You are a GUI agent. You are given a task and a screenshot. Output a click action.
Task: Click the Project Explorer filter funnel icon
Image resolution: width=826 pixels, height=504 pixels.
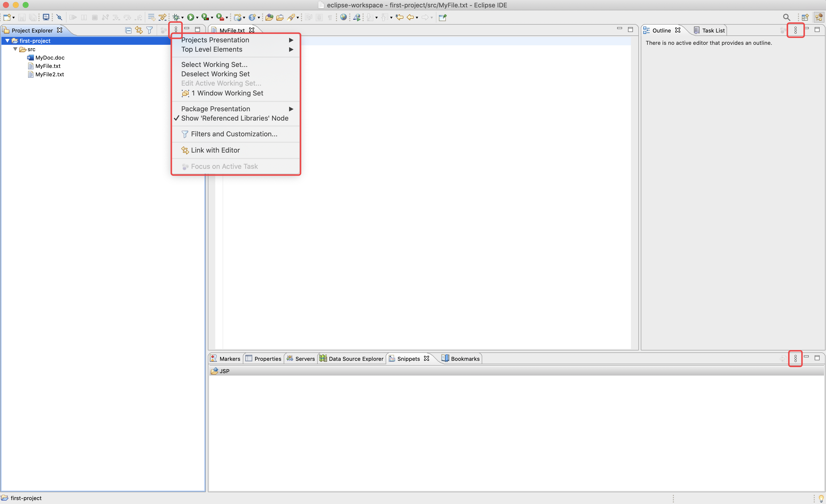click(x=149, y=31)
